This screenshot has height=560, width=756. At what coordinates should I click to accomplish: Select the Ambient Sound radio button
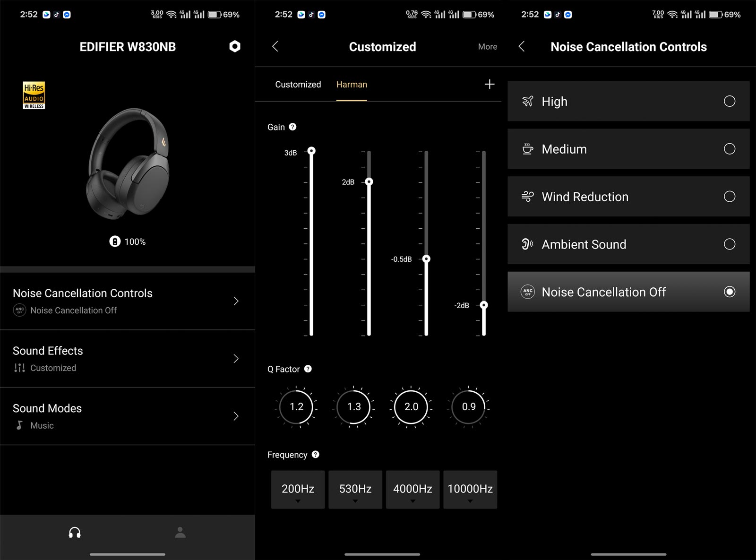(x=730, y=244)
